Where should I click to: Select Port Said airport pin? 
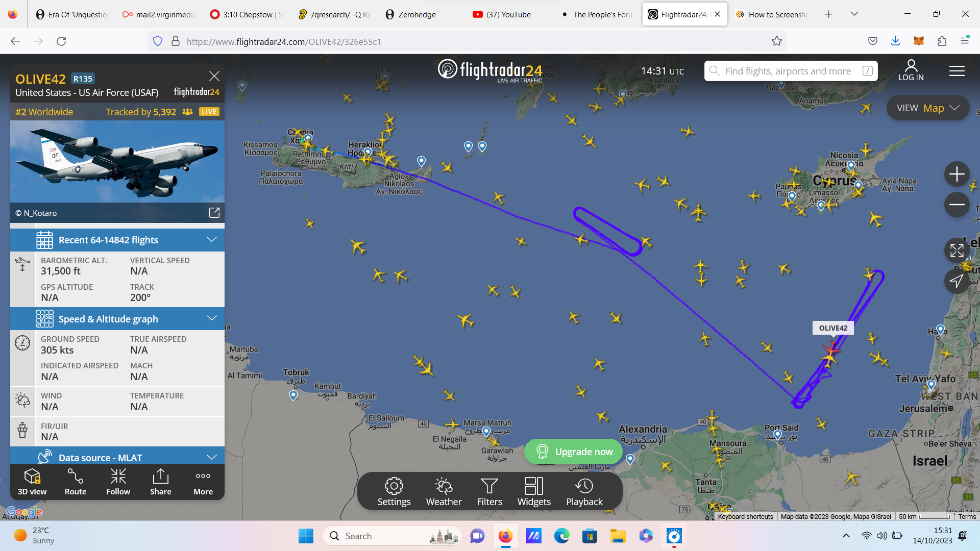click(x=777, y=434)
